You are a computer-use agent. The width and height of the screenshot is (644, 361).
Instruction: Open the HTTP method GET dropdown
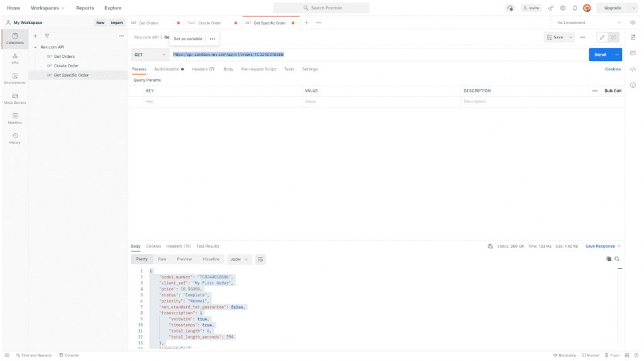coord(150,55)
